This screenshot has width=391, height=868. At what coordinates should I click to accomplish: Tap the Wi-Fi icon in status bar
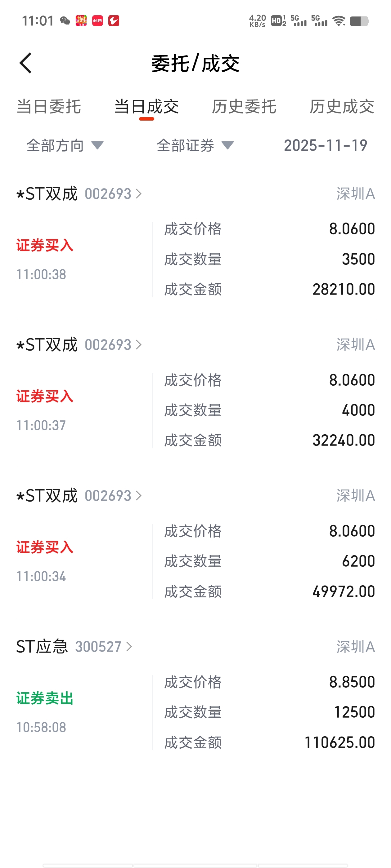(x=339, y=21)
